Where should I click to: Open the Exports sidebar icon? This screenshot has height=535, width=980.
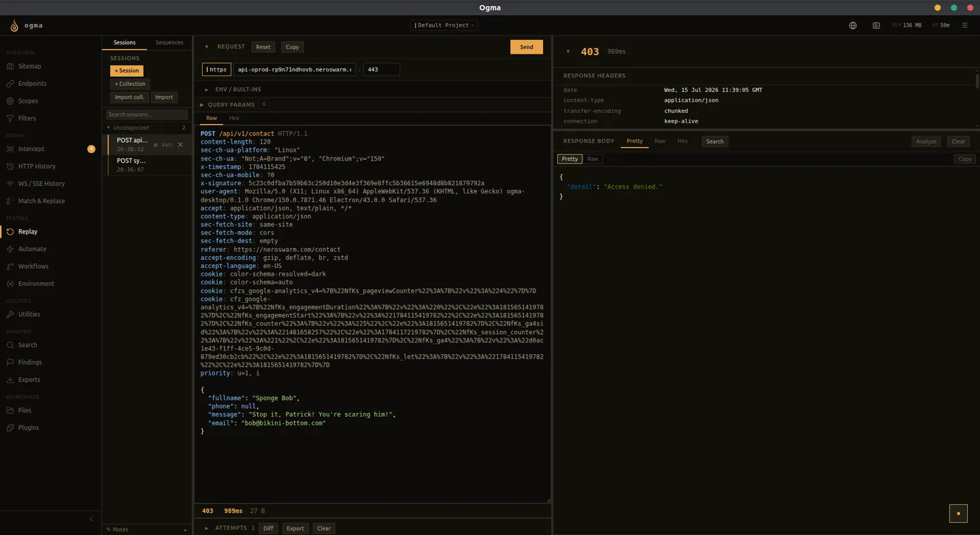tap(10, 380)
